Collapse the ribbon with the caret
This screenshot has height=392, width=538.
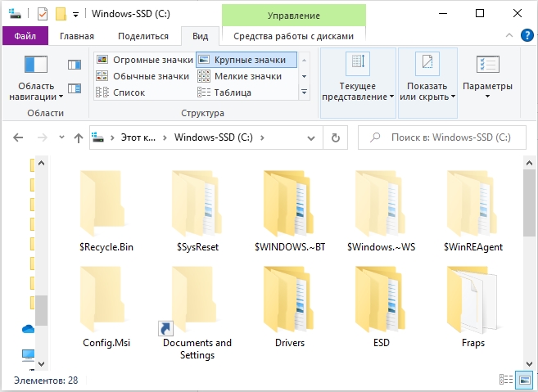point(509,35)
